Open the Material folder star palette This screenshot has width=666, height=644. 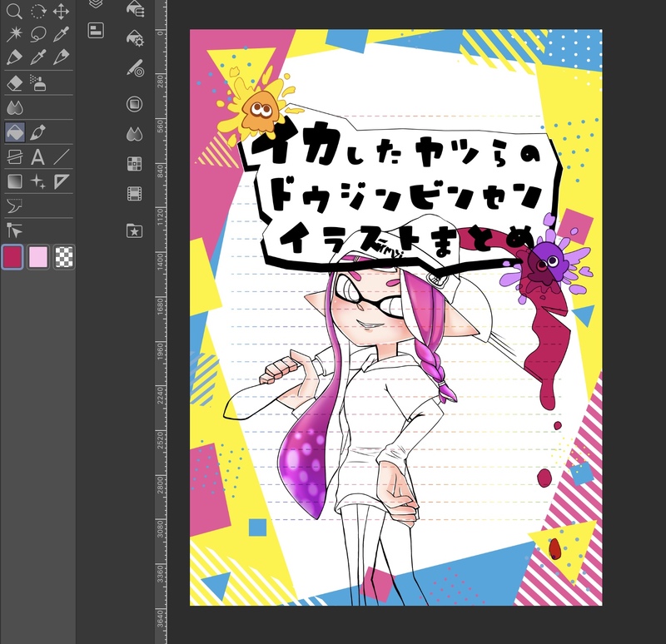(x=135, y=230)
